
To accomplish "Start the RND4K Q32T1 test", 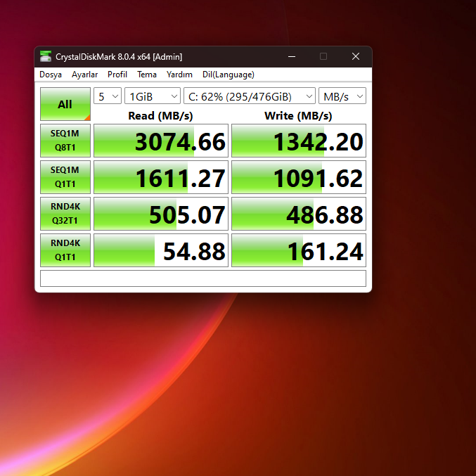I will tap(65, 214).
